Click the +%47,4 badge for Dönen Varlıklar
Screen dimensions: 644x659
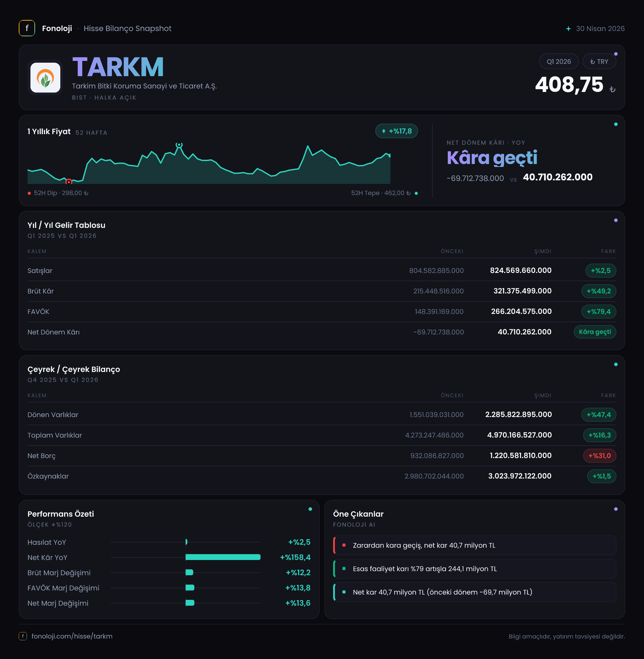(x=598, y=415)
